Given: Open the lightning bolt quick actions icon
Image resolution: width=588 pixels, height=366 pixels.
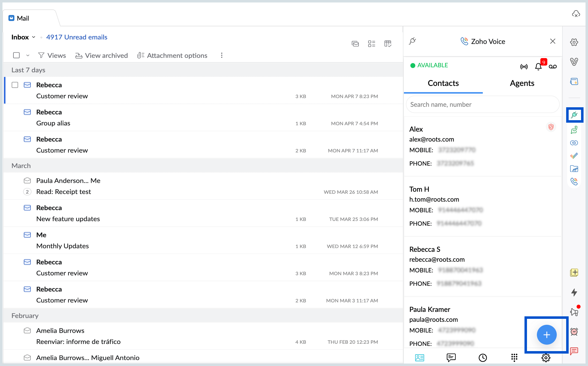Looking at the screenshot, I should [574, 292].
